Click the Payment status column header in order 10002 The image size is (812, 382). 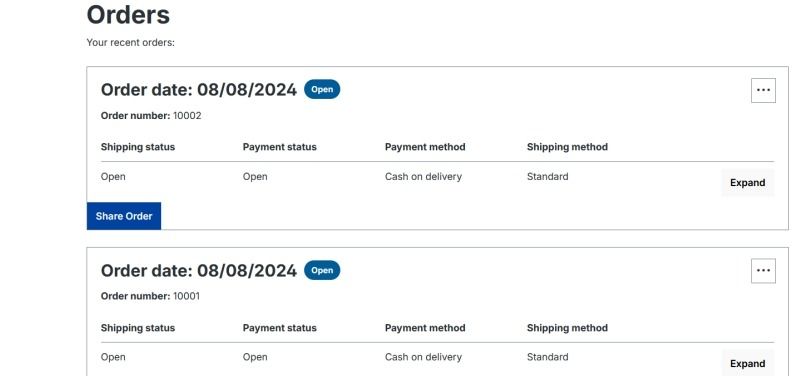[x=280, y=147]
